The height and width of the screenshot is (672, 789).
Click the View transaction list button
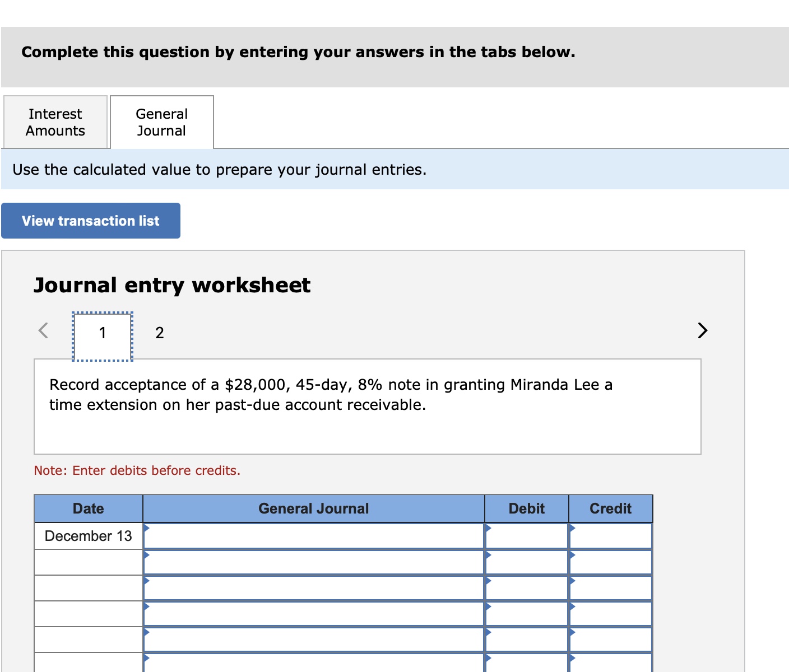click(x=91, y=221)
